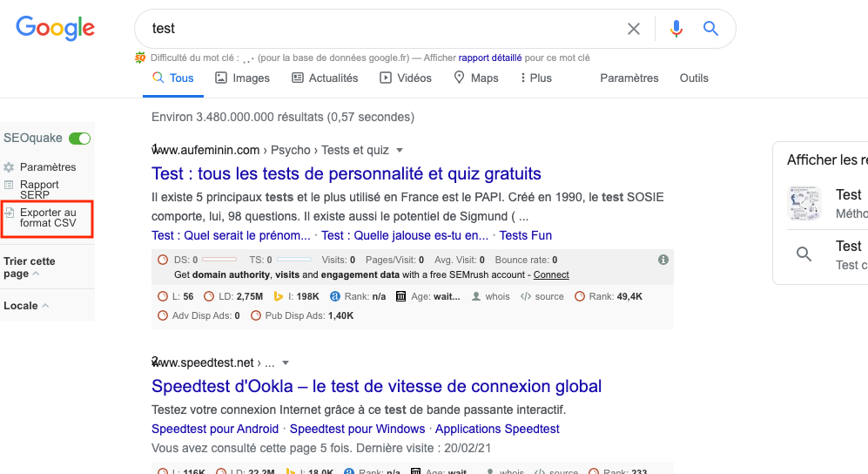The width and height of the screenshot is (868, 474).
Task: Click the source link in aufeminin metrics
Action: 549,296
